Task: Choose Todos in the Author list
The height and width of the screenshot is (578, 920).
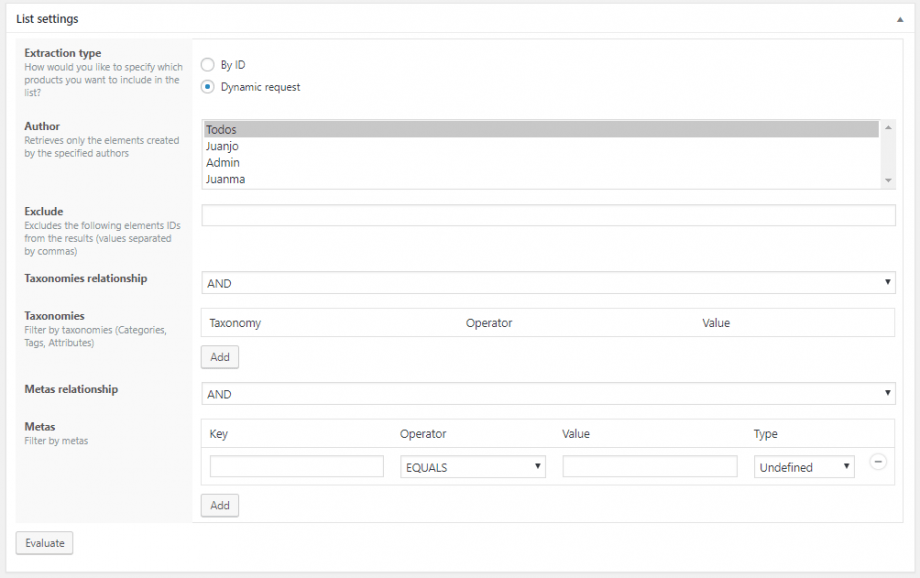Action: coord(540,130)
